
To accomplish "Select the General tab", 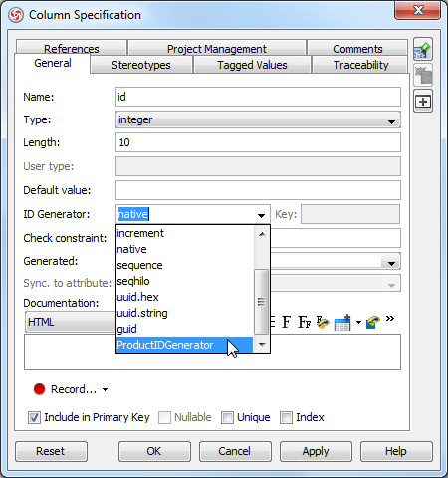I will (53, 63).
